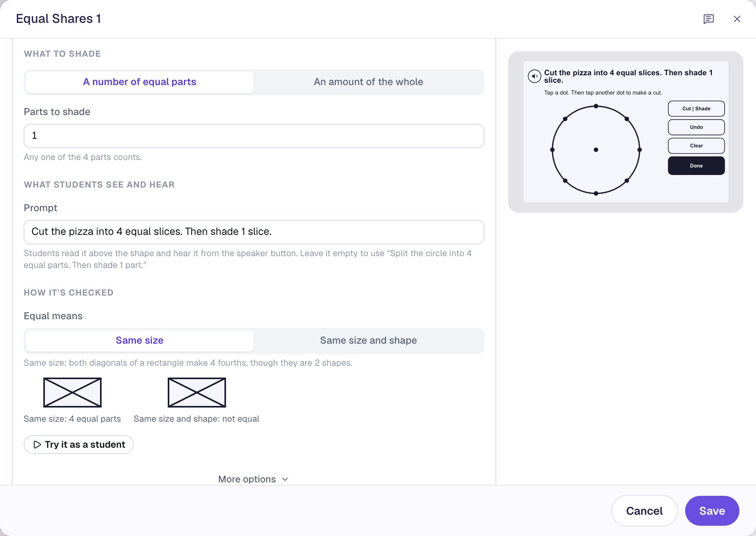This screenshot has height=536, width=756.
Task: Click the 'Same size: 4 equal parts' rectangle
Action: coord(72,393)
